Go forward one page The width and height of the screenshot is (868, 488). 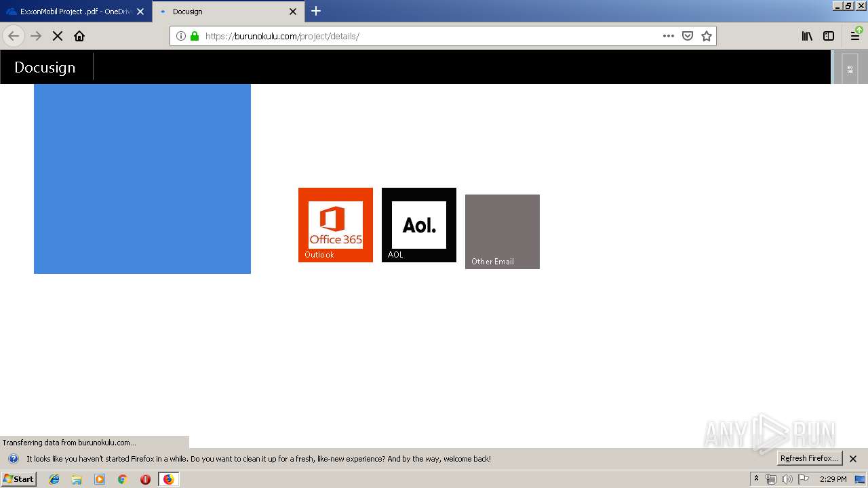click(x=36, y=36)
